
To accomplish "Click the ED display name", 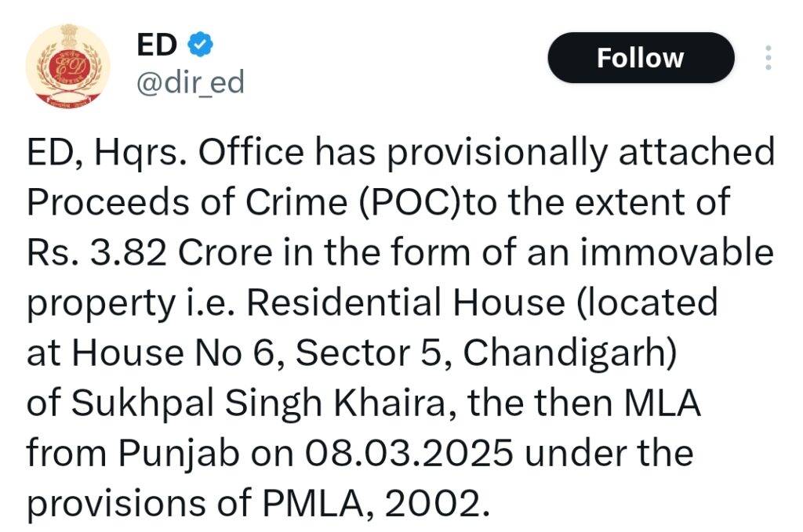I will [157, 45].
